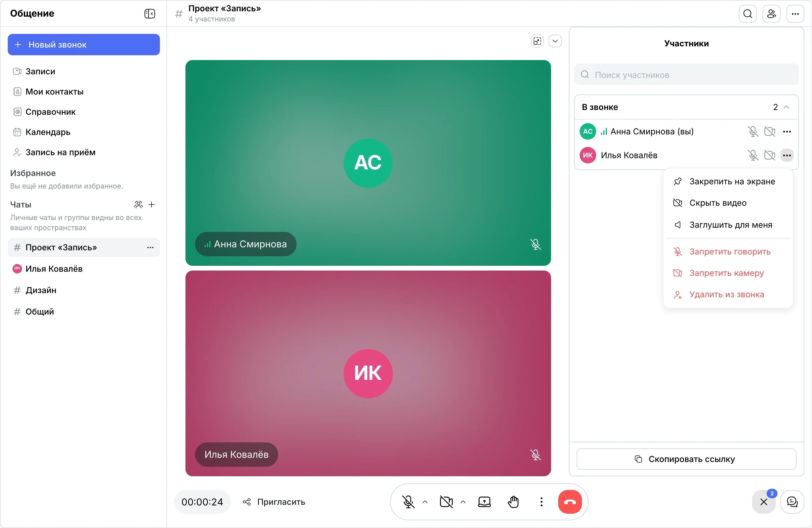
Task: Select Заглушить для меня
Action: [728, 224]
